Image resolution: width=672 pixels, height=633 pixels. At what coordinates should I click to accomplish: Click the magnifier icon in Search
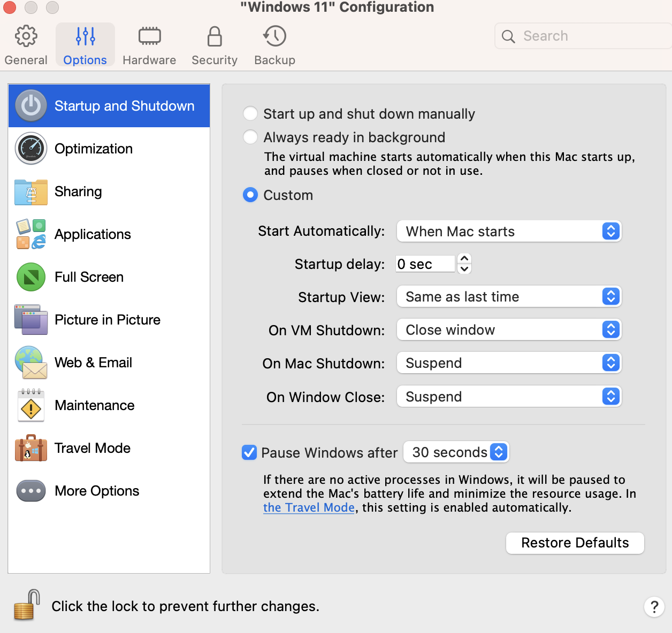[508, 36]
